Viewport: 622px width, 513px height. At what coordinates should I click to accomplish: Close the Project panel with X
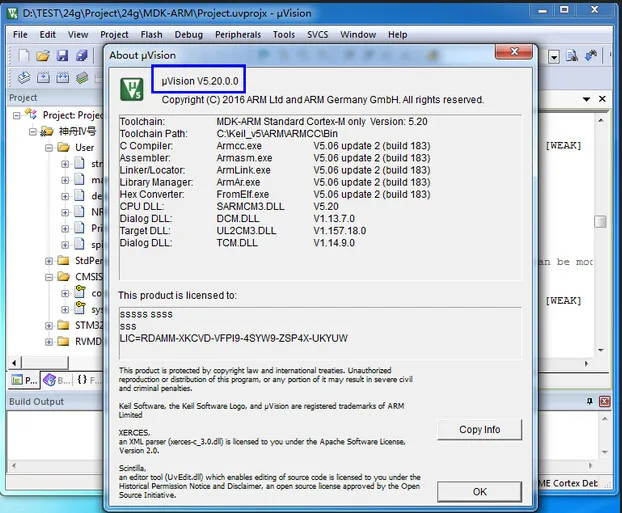coord(602,99)
